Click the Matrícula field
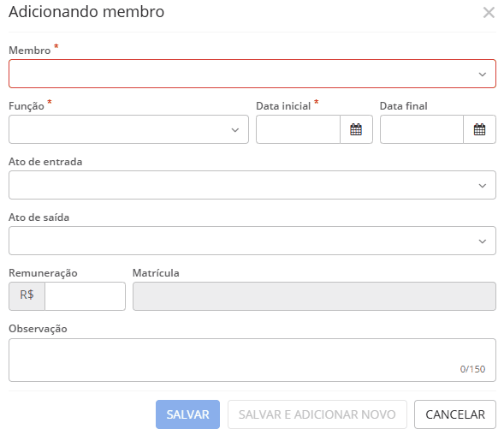This screenshot has width=504, height=435. [314, 296]
